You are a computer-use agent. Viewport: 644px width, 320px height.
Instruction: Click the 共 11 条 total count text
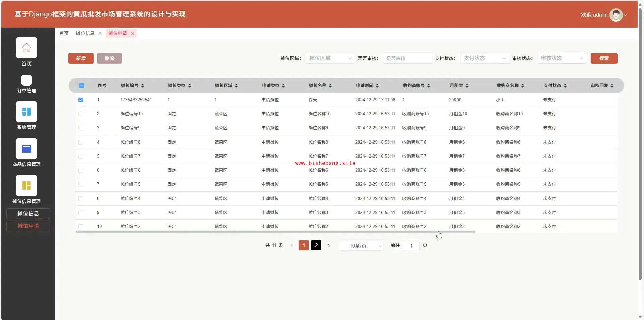tap(274, 245)
